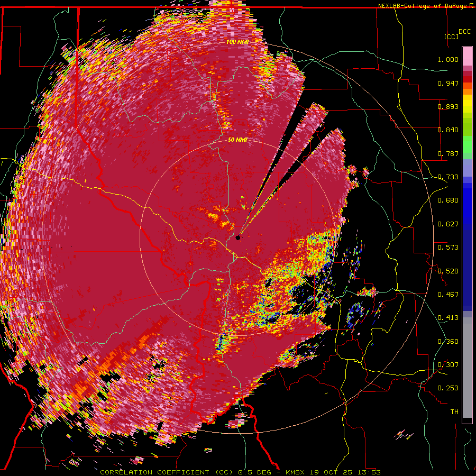Click the 100 NMI range ring label

(x=237, y=42)
